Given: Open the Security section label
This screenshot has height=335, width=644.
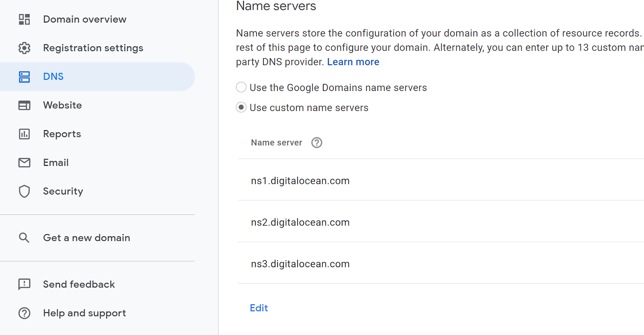Looking at the screenshot, I should pyautogui.click(x=63, y=191).
